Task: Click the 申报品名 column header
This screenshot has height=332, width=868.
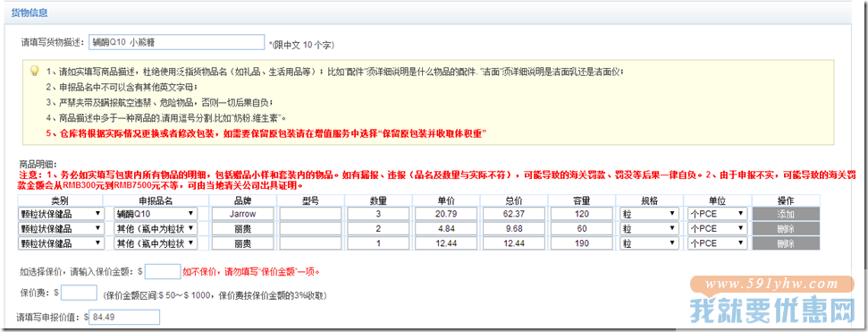Action: [156, 200]
